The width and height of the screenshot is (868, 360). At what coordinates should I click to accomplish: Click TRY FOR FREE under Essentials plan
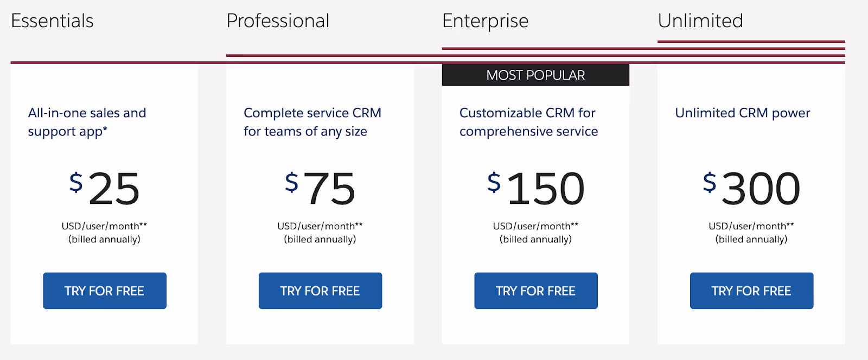[x=104, y=291]
